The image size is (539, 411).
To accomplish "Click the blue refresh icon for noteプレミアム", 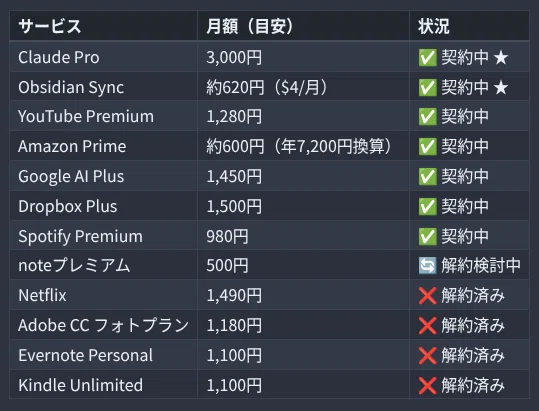I will 427,266.
